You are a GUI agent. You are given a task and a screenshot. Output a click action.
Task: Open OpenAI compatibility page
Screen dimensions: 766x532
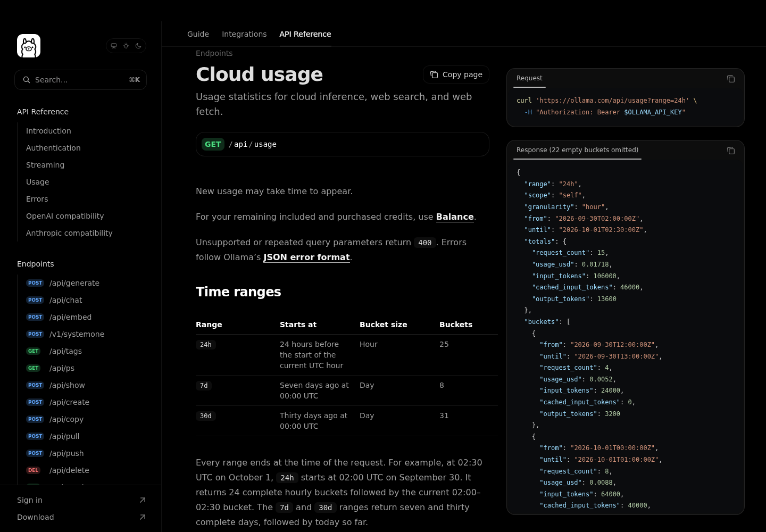pos(65,216)
